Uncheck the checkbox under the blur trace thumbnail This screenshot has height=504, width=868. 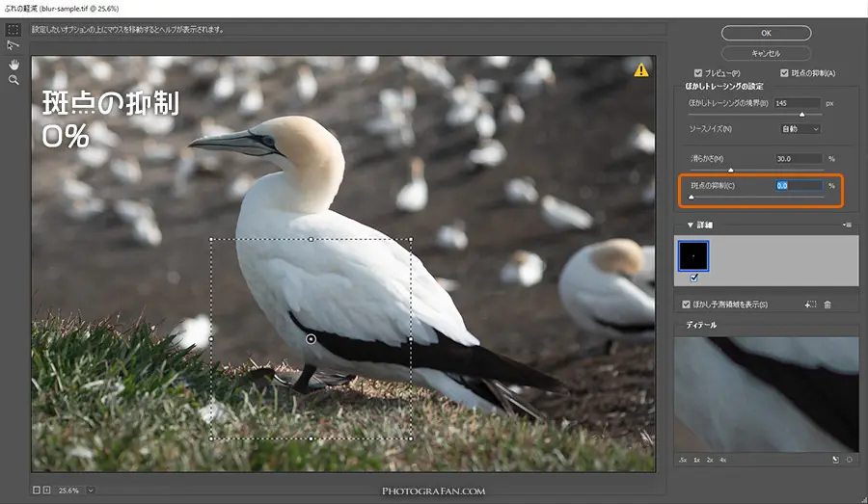693,278
